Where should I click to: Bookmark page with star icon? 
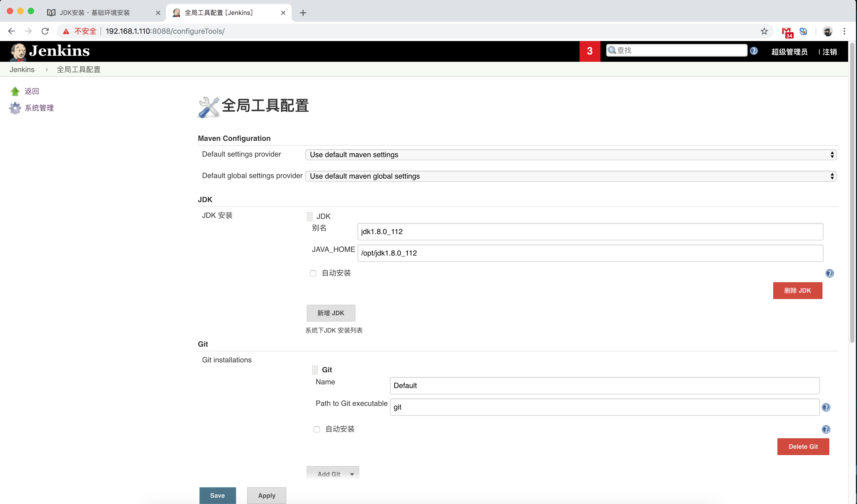(764, 31)
